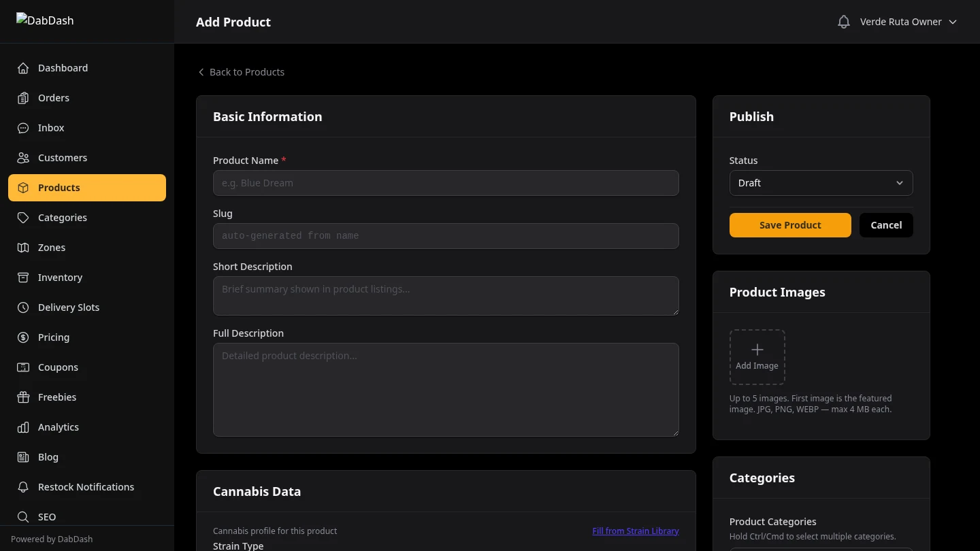
Task: Follow the Fill from Strain Library link
Action: coord(635,531)
